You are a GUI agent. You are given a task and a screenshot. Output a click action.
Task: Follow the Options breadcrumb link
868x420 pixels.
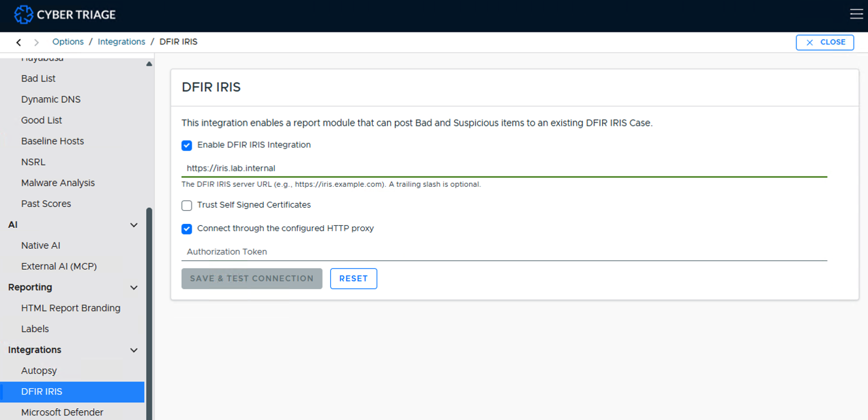pos(68,42)
